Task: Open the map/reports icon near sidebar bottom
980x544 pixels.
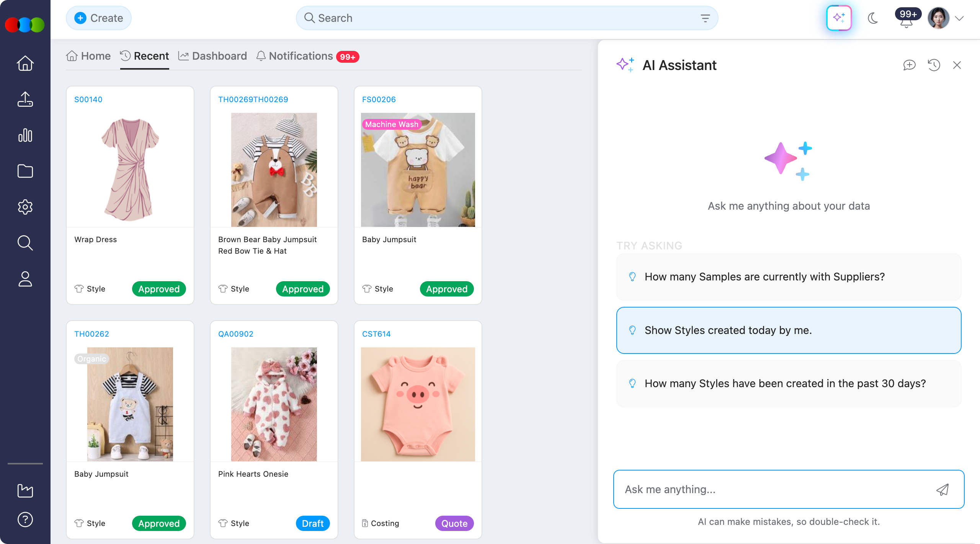Action: click(x=25, y=491)
